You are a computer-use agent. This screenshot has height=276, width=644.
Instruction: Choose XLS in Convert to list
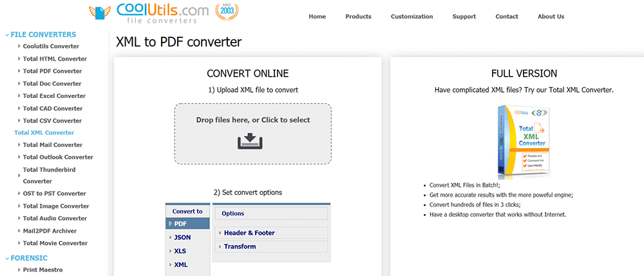180,251
